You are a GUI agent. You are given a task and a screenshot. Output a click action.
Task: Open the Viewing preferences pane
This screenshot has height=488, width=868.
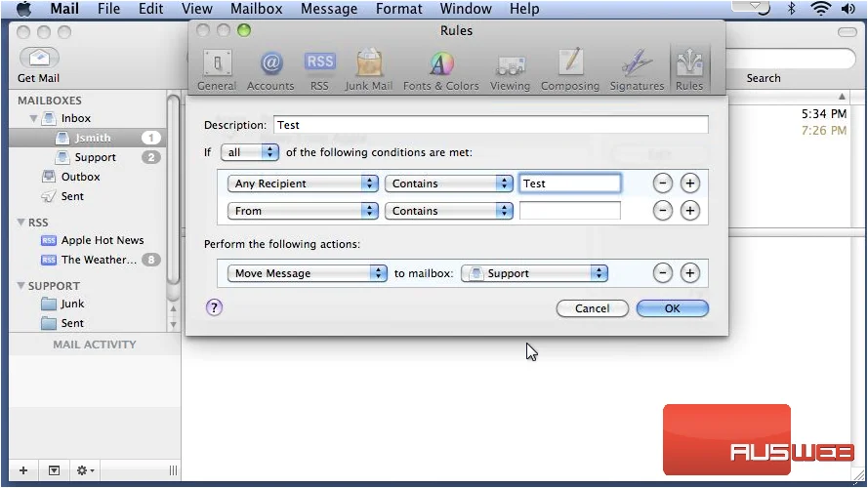[510, 70]
